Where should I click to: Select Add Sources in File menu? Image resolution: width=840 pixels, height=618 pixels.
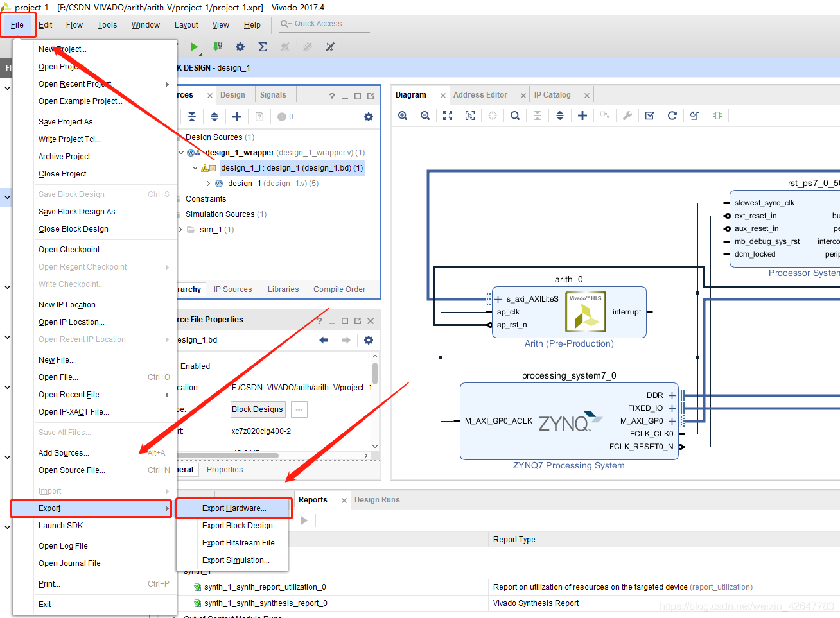pyautogui.click(x=105, y=453)
